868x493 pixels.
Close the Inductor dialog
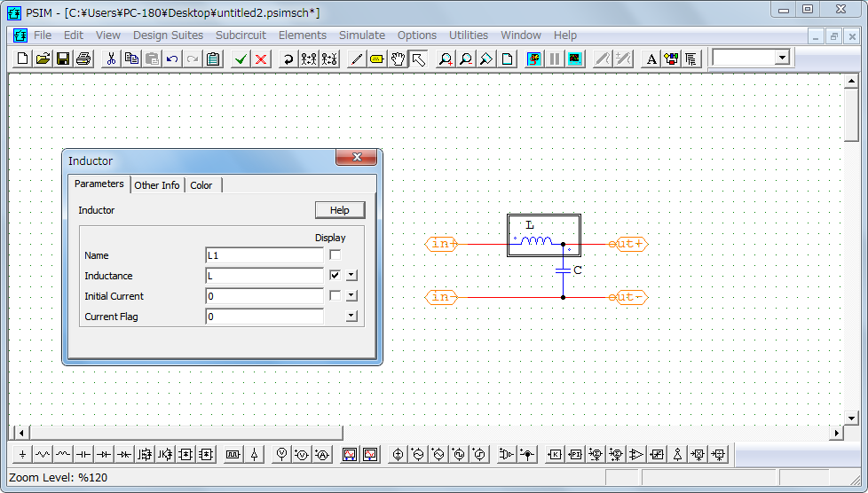[x=357, y=157]
